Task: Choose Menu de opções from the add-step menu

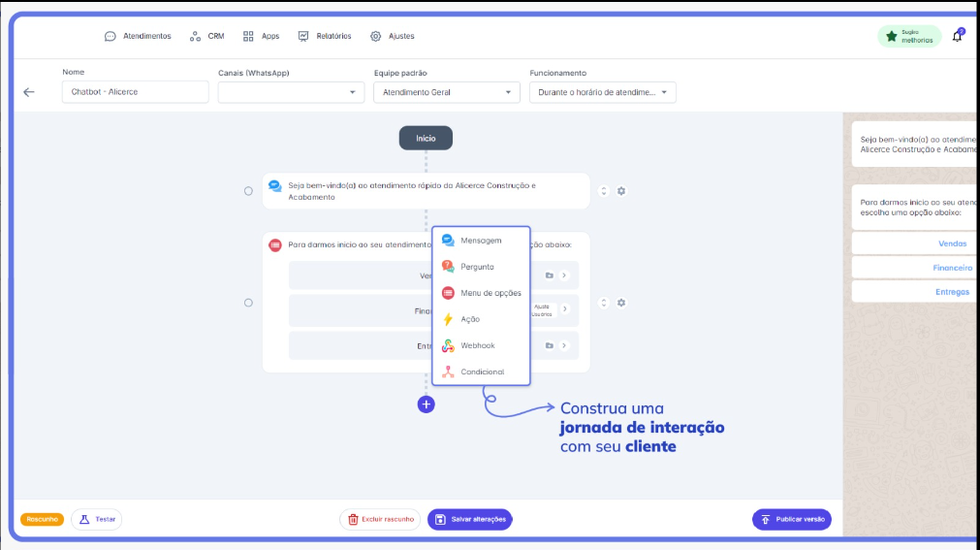Action: [x=481, y=293]
